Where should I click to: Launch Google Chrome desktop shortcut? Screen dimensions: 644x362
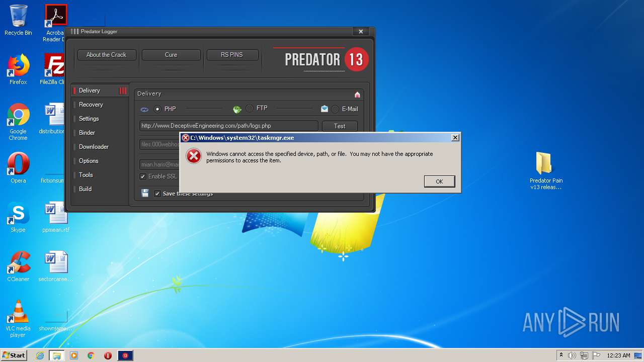[x=18, y=122]
